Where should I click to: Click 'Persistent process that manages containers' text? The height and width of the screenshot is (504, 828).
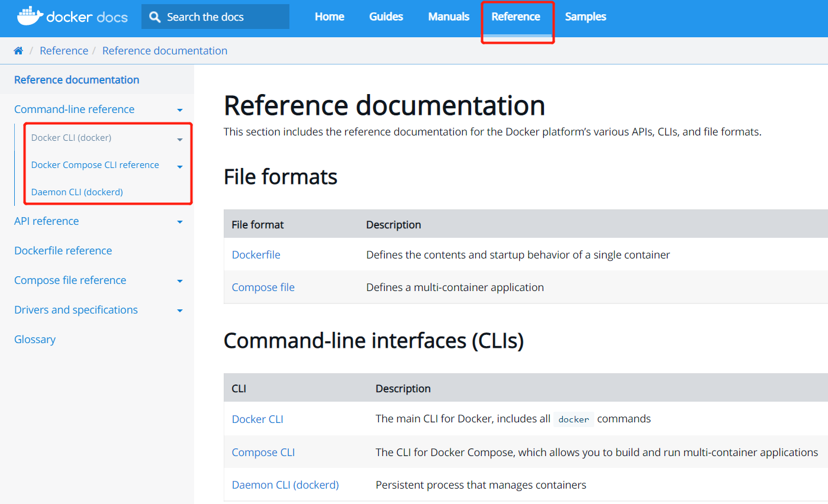click(x=481, y=485)
